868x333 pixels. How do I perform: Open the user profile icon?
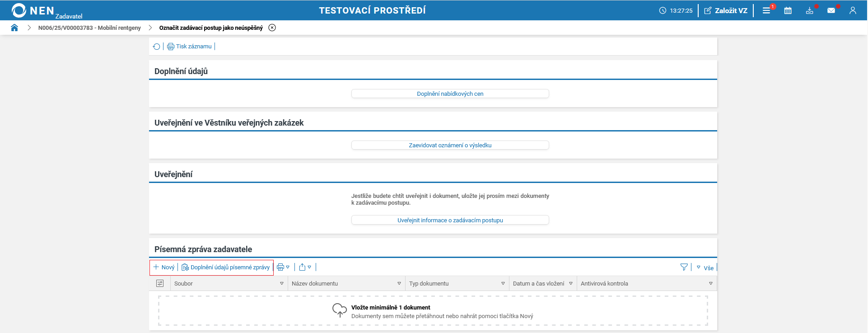pyautogui.click(x=853, y=10)
